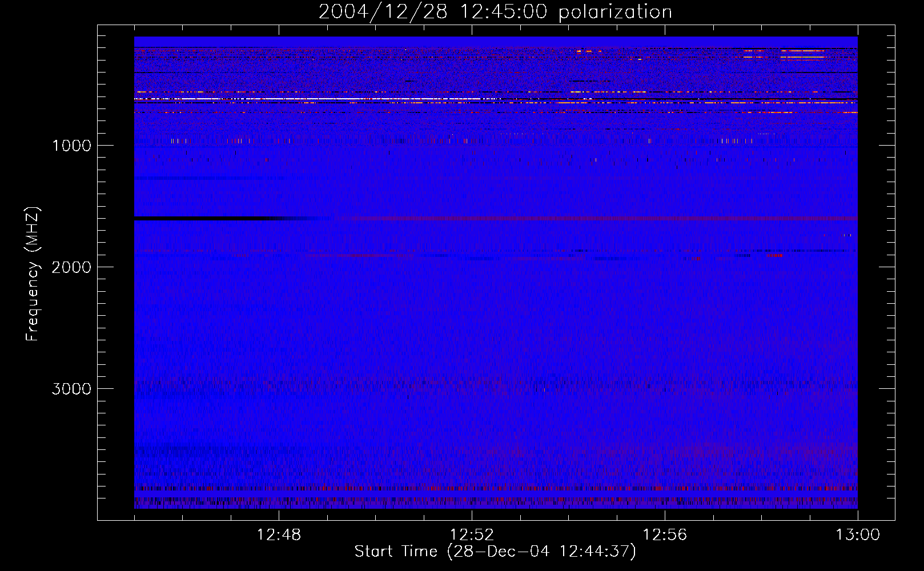Click the 'Start Time (28-Dec-04 12:44:37)' label
This screenshot has height=571, width=924.
(495, 552)
